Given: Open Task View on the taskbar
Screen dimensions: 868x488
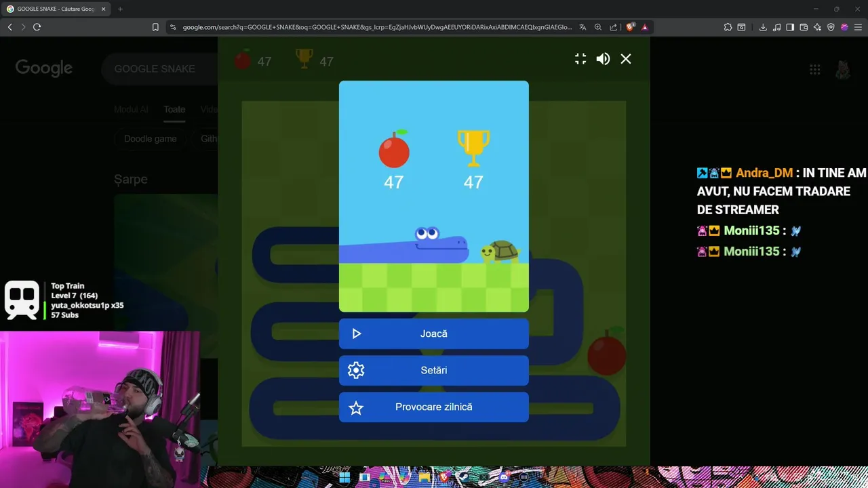Looking at the screenshot, I should [x=364, y=478].
